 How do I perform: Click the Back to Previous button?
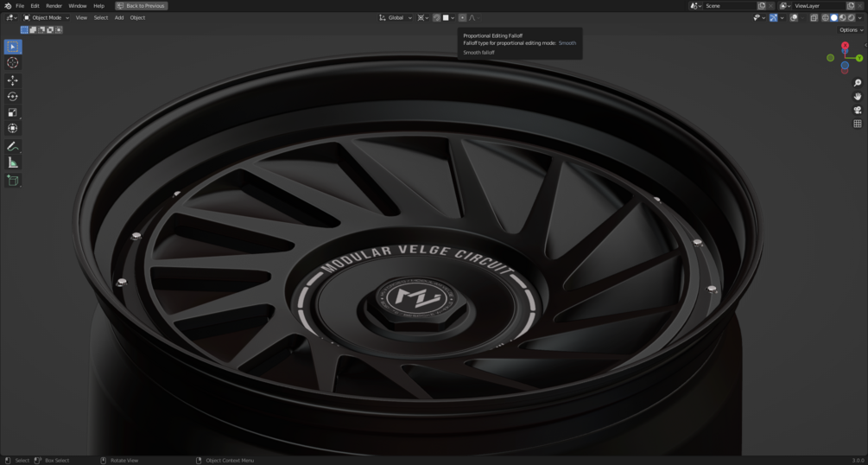(x=141, y=5)
